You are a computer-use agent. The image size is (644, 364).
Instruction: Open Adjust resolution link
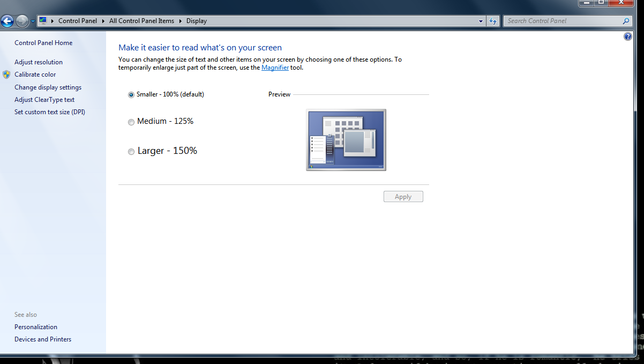[39, 62]
